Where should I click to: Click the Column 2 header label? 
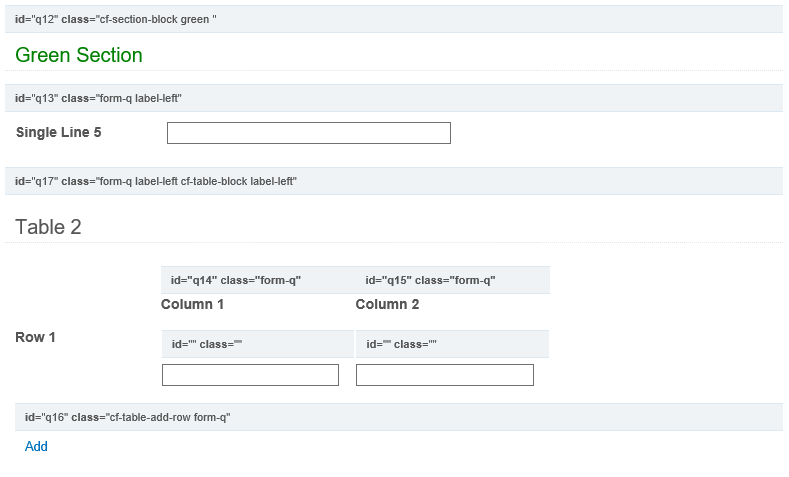pos(387,304)
